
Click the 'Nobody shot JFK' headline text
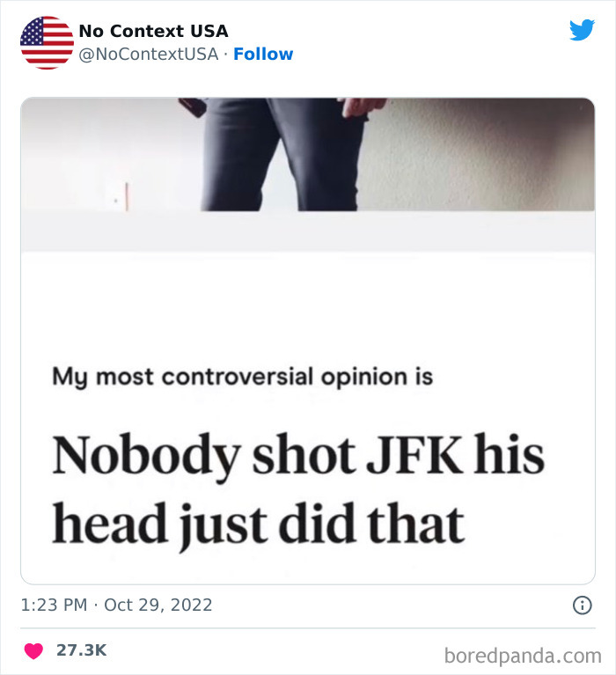click(297, 456)
